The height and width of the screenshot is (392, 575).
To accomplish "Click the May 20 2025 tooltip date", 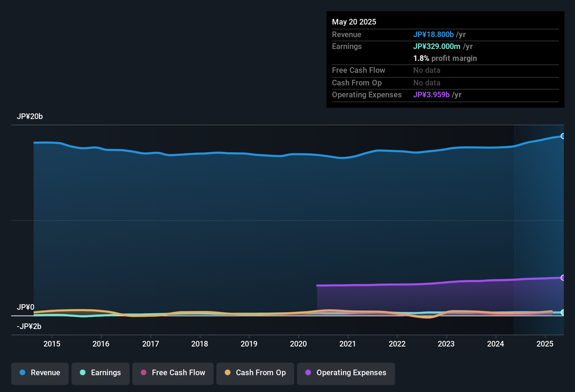I will [354, 22].
